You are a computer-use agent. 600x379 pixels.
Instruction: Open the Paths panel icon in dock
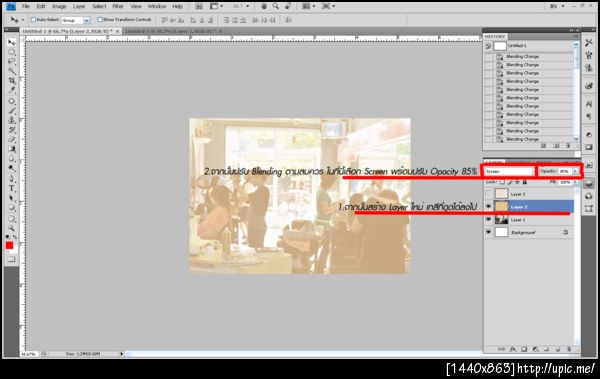pyautogui.click(x=589, y=209)
